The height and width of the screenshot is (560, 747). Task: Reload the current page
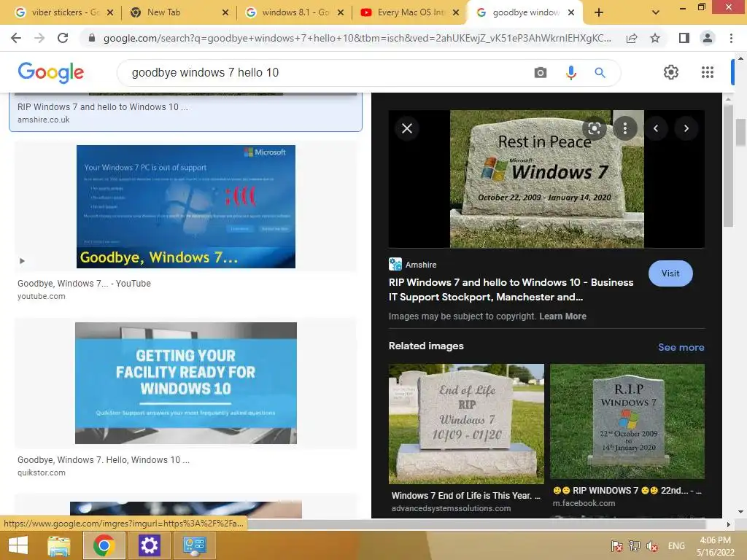[63, 38]
